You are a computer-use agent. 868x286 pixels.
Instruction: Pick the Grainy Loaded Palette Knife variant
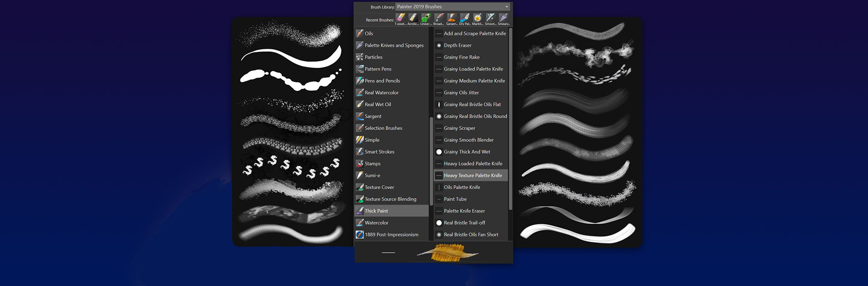click(471, 69)
